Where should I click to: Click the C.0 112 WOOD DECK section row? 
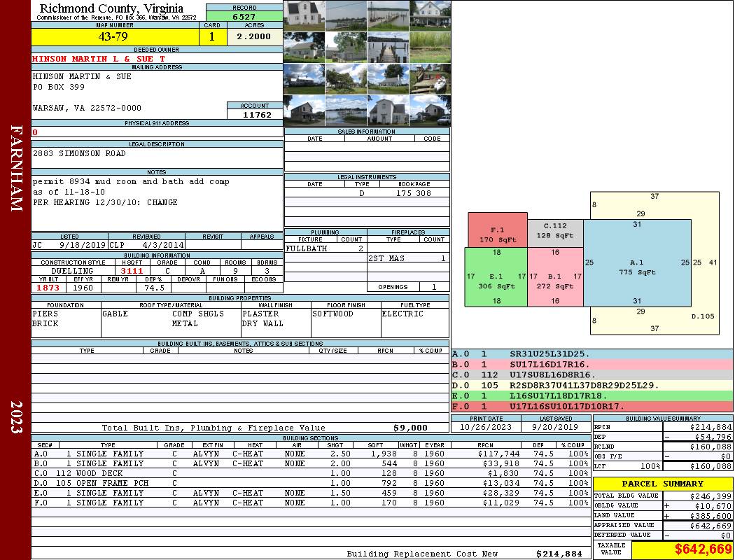coord(311,473)
